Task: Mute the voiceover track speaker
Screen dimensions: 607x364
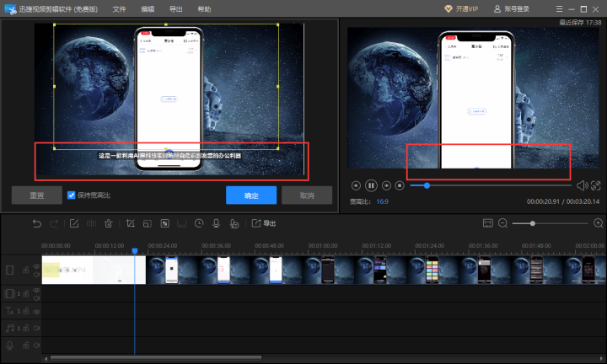Action: click(36, 345)
